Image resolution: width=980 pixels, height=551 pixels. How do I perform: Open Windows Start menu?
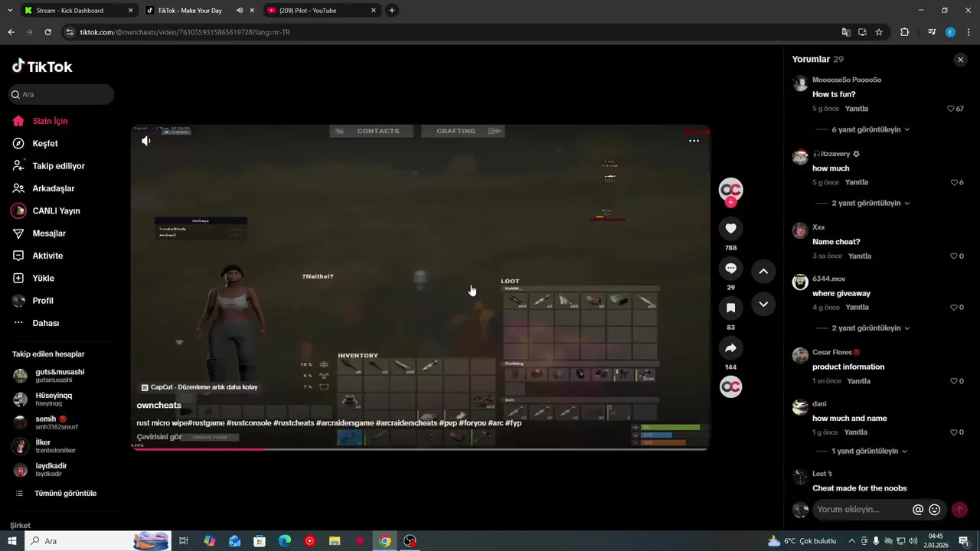pos(12,541)
